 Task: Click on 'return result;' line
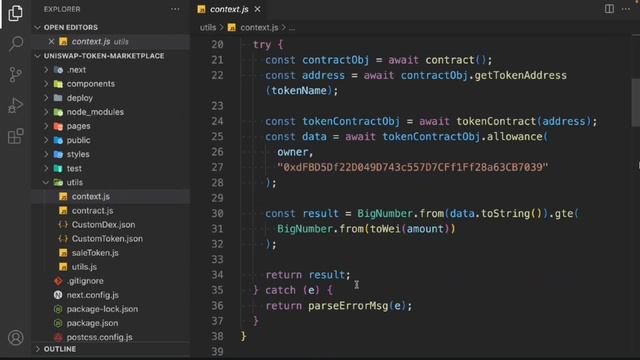pyautogui.click(x=308, y=275)
